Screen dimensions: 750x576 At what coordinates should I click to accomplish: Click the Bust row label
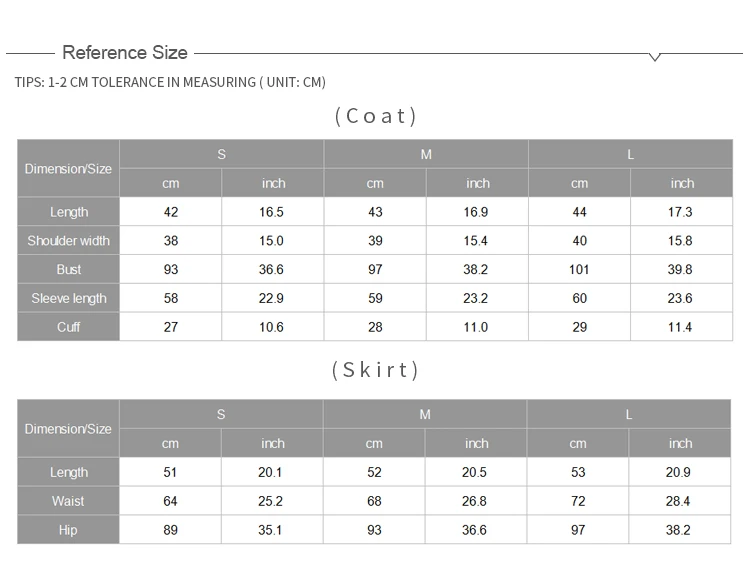point(68,270)
